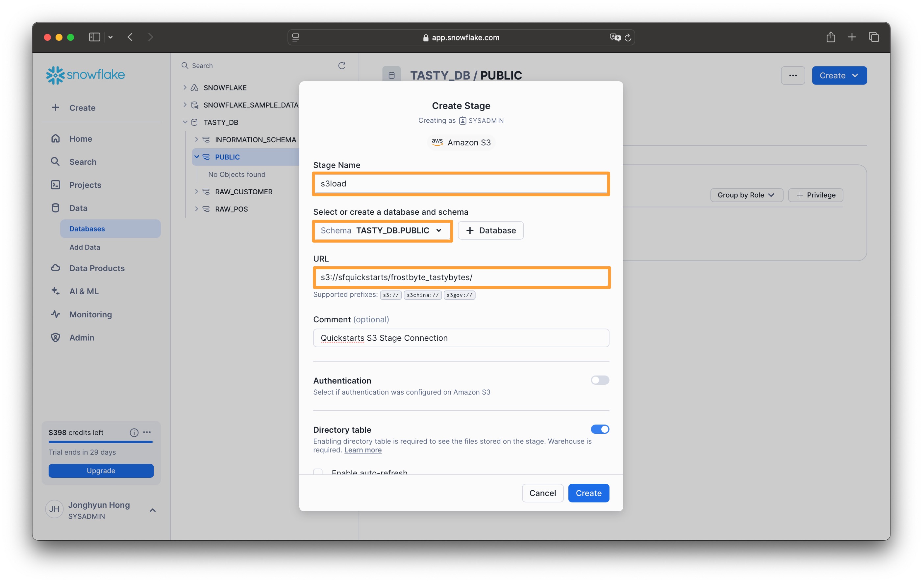Screen dimensions: 924x583
Task: Open the credits panel three-dot menu
Action: [147, 432]
